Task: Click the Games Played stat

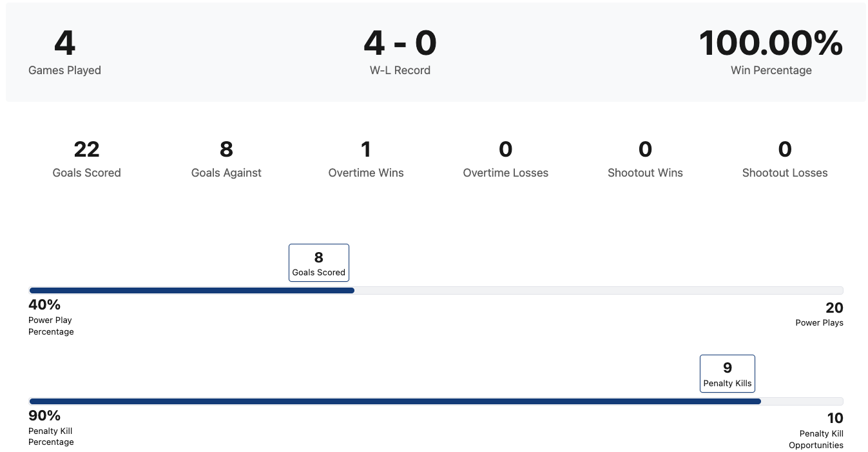Action: click(x=64, y=53)
